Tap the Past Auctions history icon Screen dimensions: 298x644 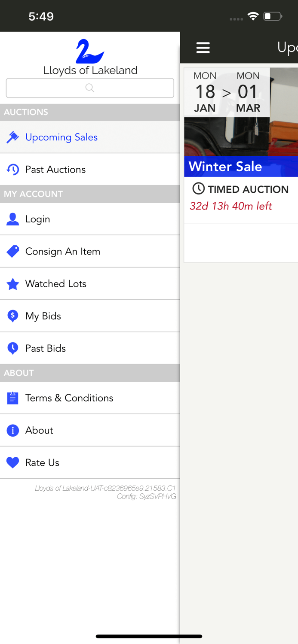12,169
